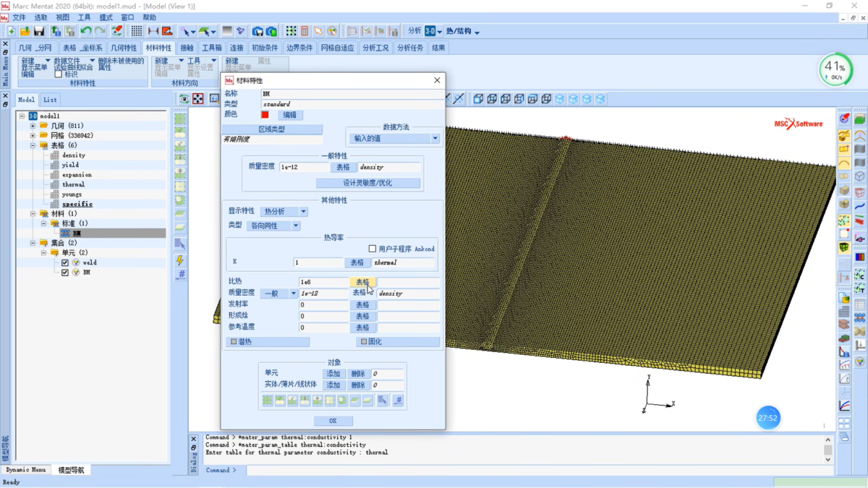The image size is (868, 488).
Task: Open the 质量密度 一般 dropdown
Action: coord(278,294)
